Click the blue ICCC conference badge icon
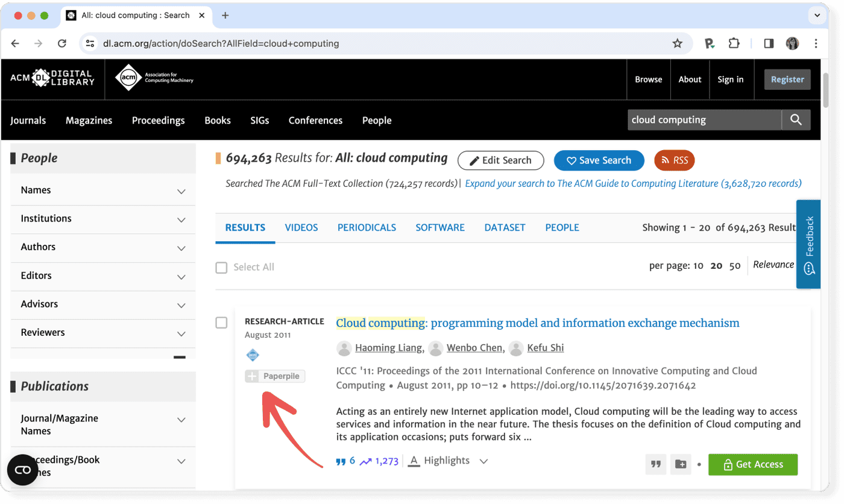The image size is (844, 504). pyautogui.click(x=253, y=355)
